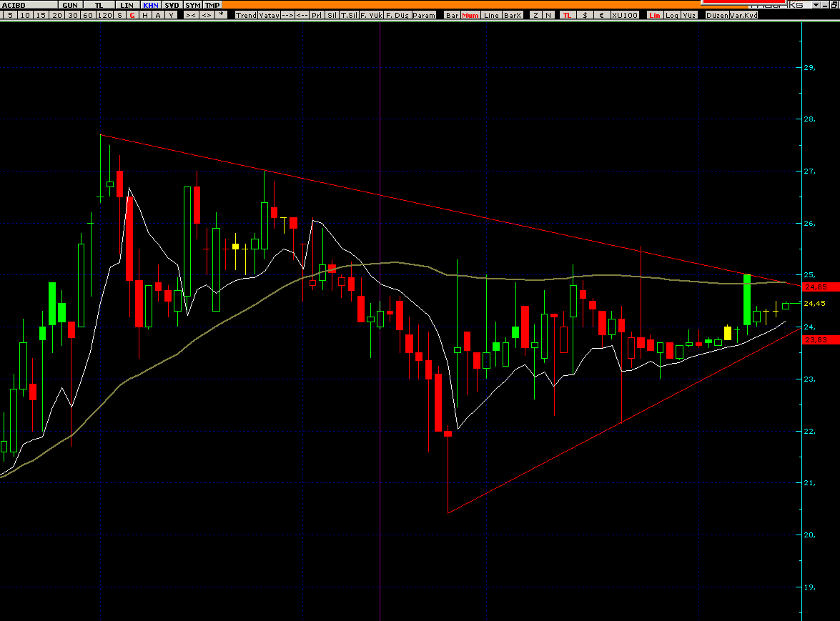This screenshot has width=840, height=621.
Task: Click the T.Sil delete-all button
Action: (349, 15)
